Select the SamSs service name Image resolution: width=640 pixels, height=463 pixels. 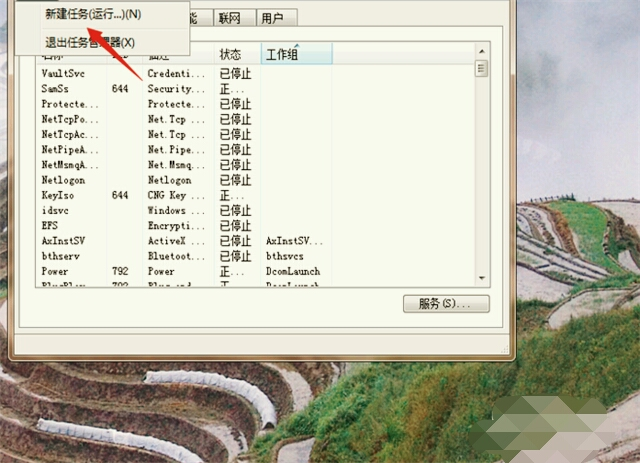click(55, 89)
